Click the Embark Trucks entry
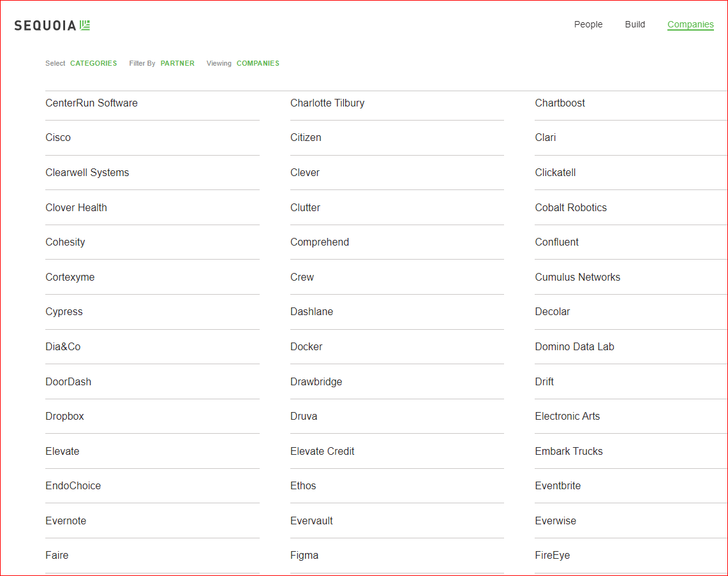 (568, 451)
